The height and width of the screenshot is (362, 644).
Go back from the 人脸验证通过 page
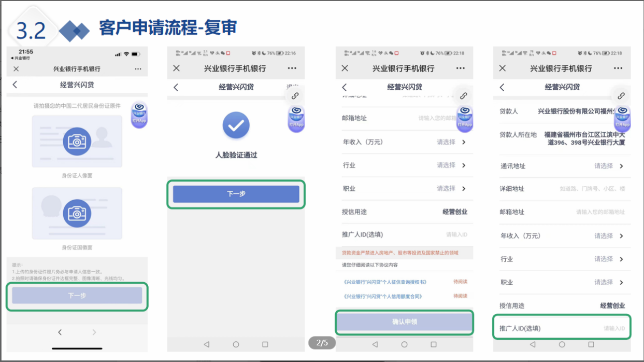pos(176,87)
